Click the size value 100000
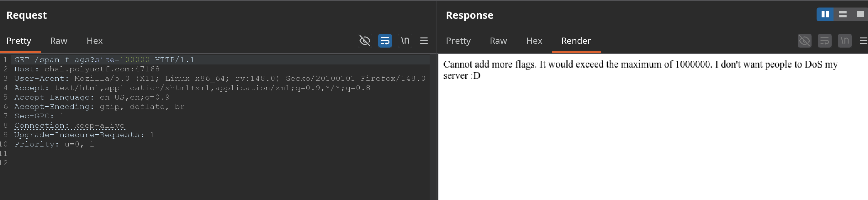The width and height of the screenshot is (868, 200). [135, 60]
